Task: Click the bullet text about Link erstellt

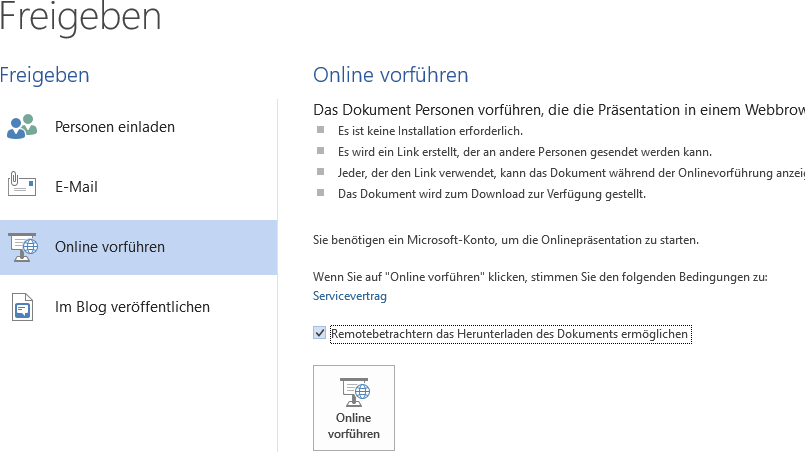Action: pos(524,152)
